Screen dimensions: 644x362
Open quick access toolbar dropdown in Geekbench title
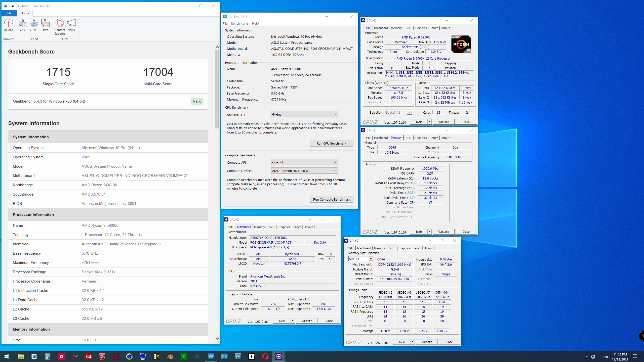(x=13, y=6)
